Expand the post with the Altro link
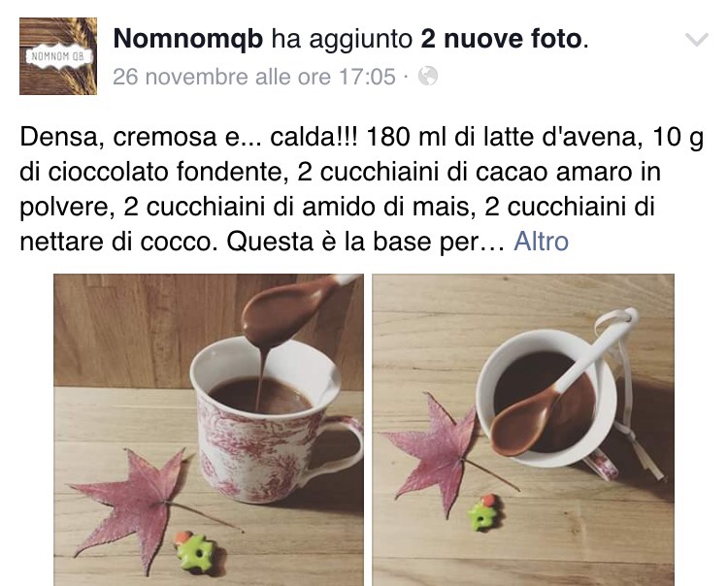 (x=541, y=242)
